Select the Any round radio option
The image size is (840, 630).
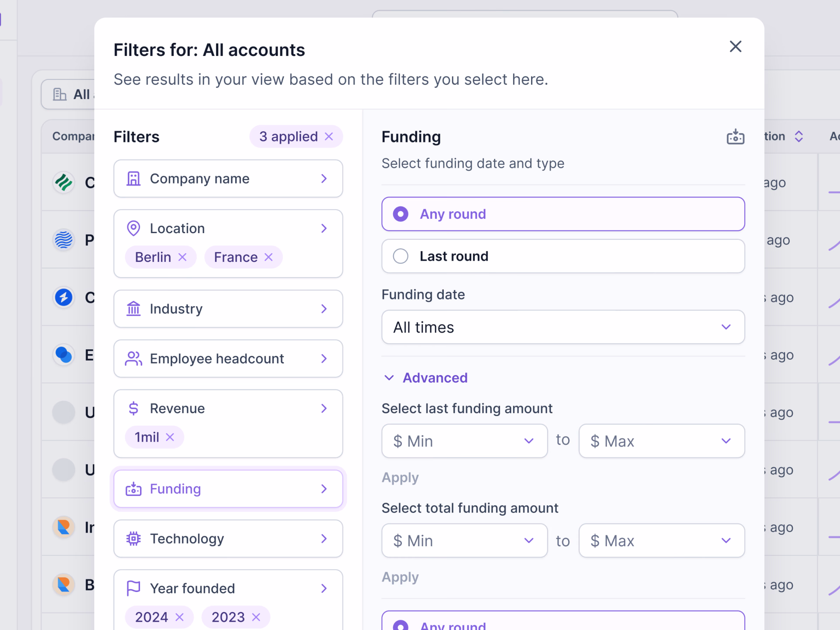(563, 214)
